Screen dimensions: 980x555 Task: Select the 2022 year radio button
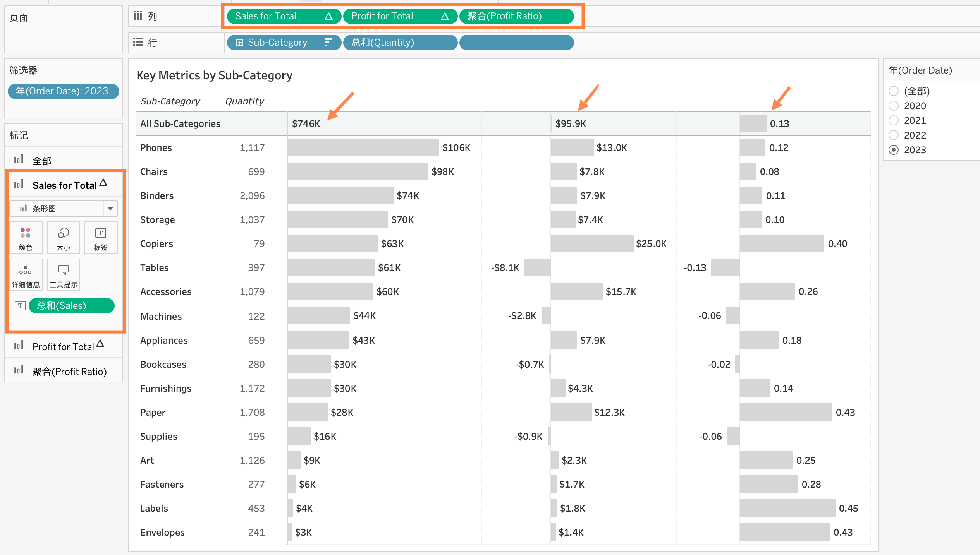[894, 135]
